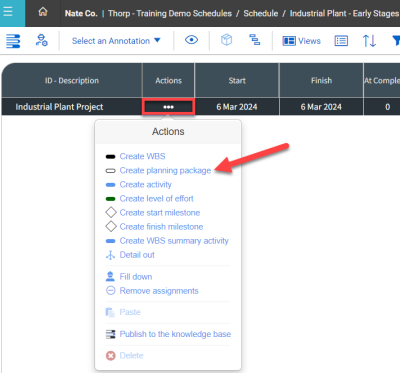Choose Create start milestone
The height and width of the screenshot is (373, 400).
click(160, 213)
